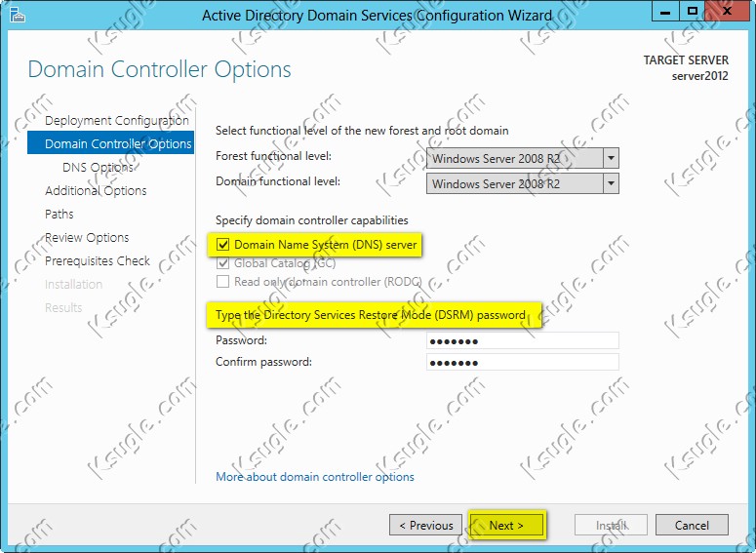
Task: Open the More about domain controller options link
Action: pos(315,477)
